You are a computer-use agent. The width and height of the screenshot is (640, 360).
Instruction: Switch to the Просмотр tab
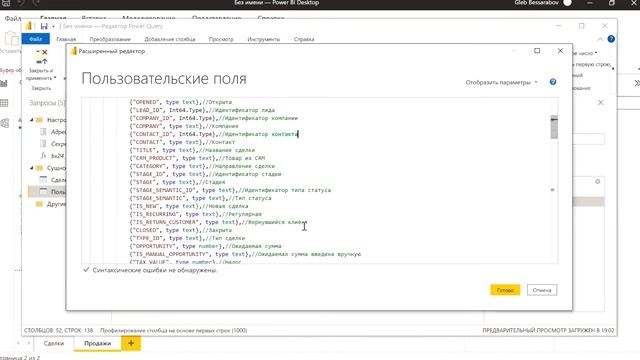click(x=221, y=39)
